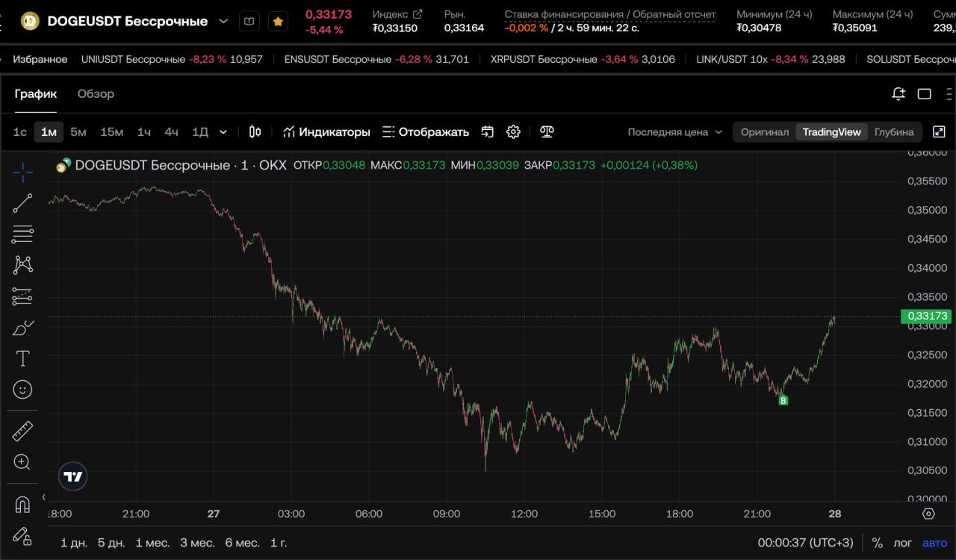Select the forecasting position tool
Viewport: 956px width, 560px height.
point(23,296)
